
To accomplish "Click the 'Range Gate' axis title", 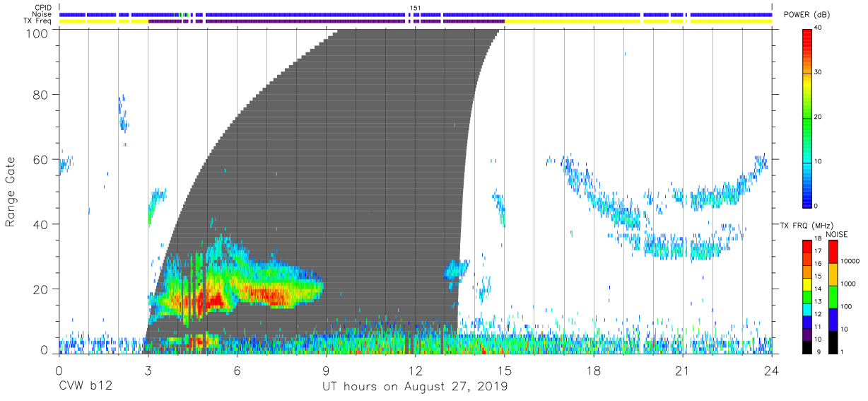I will (11, 192).
